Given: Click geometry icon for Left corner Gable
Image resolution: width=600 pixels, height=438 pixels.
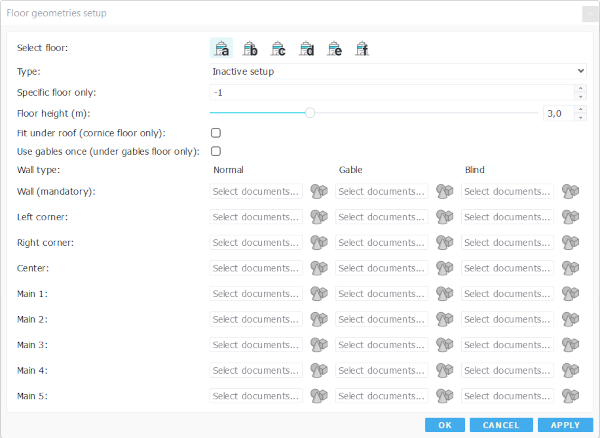Looking at the screenshot, I should point(445,217).
